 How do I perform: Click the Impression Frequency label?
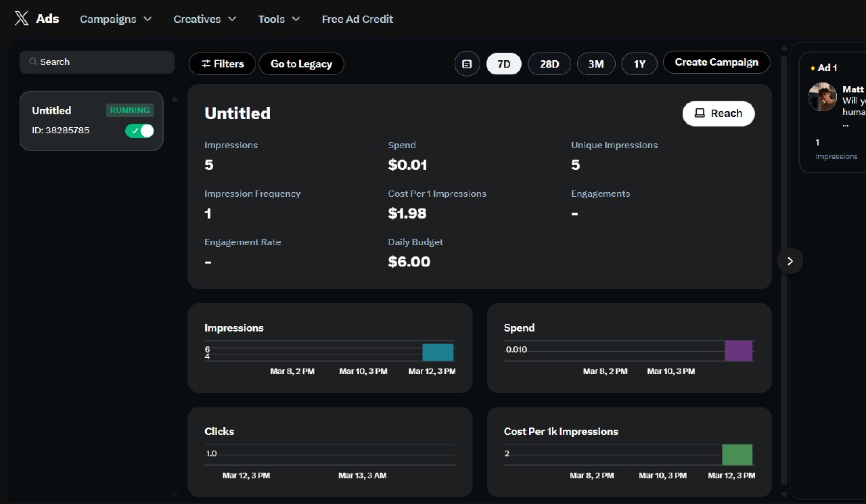pos(252,194)
